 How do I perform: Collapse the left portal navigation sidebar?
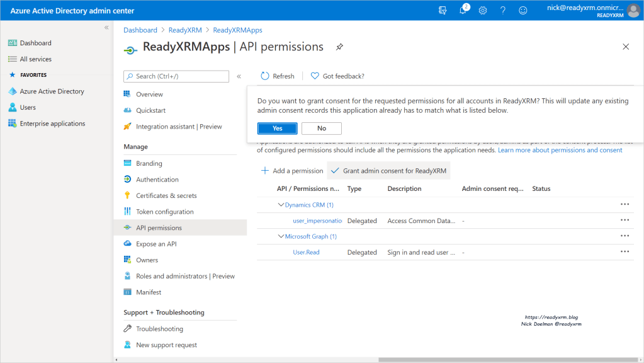coord(106,28)
